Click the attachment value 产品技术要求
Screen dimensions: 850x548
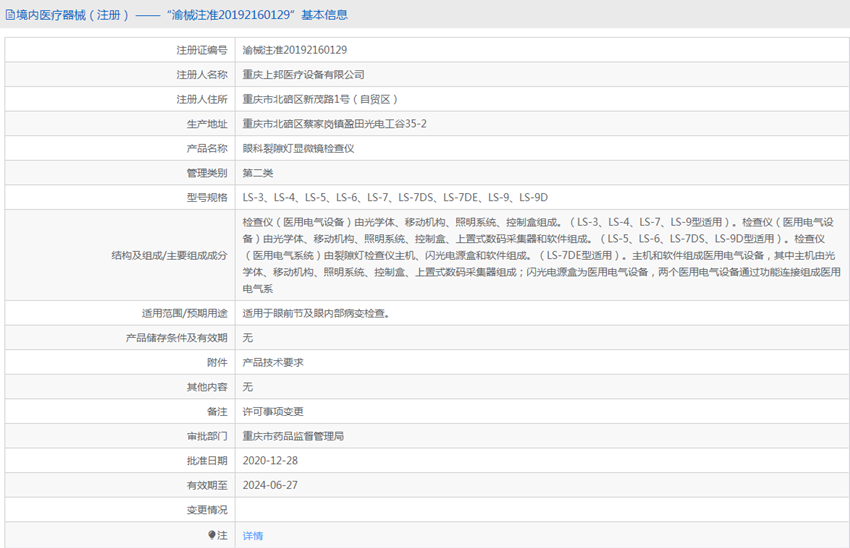pyautogui.click(x=273, y=362)
